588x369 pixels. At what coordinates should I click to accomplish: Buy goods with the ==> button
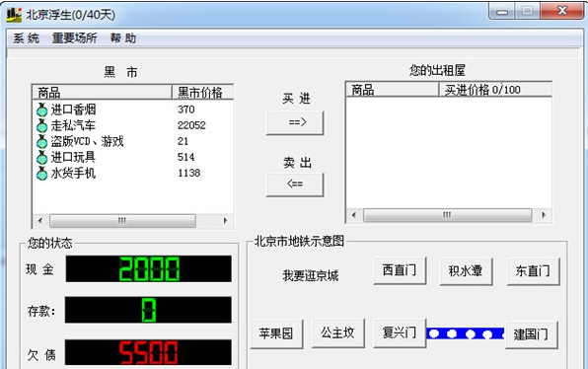point(295,122)
